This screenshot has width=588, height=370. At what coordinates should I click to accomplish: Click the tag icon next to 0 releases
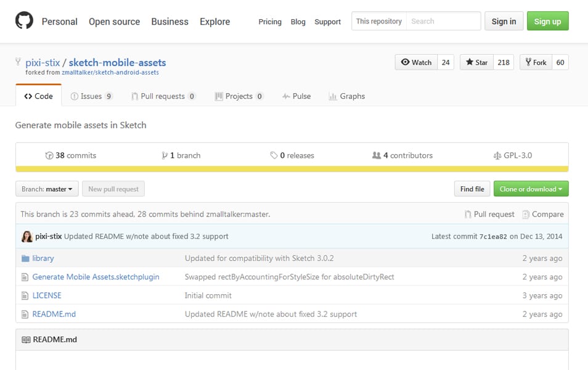[274, 155]
